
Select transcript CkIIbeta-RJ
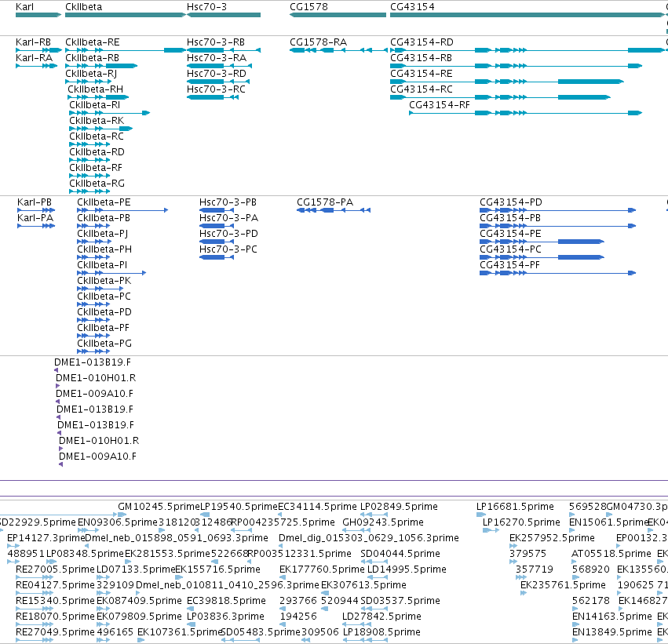click(91, 74)
